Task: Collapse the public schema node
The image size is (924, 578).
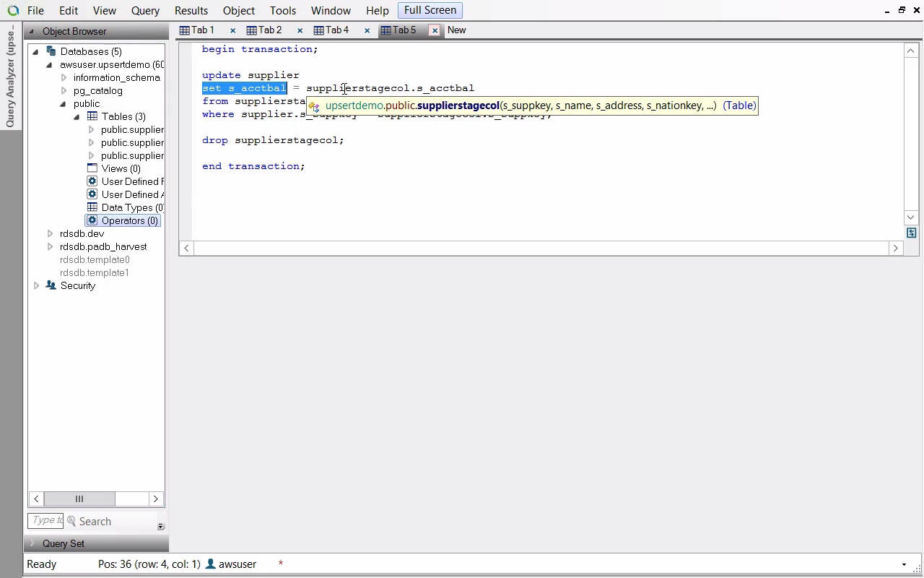Action: [64, 103]
